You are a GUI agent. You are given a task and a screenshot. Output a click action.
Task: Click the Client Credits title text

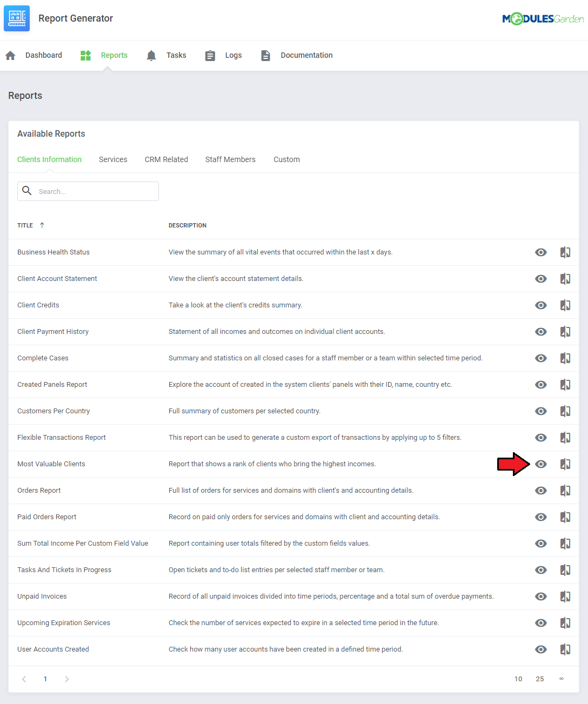click(x=38, y=305)
